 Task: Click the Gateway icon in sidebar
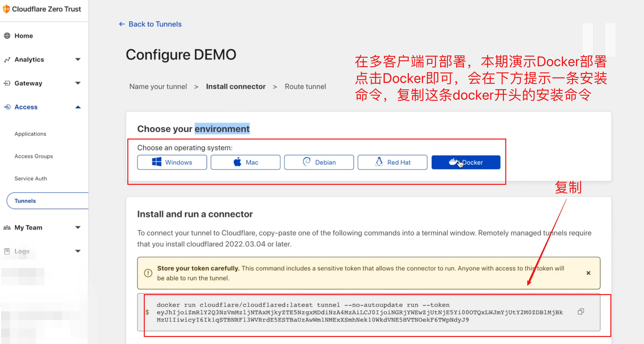(7, 83)
